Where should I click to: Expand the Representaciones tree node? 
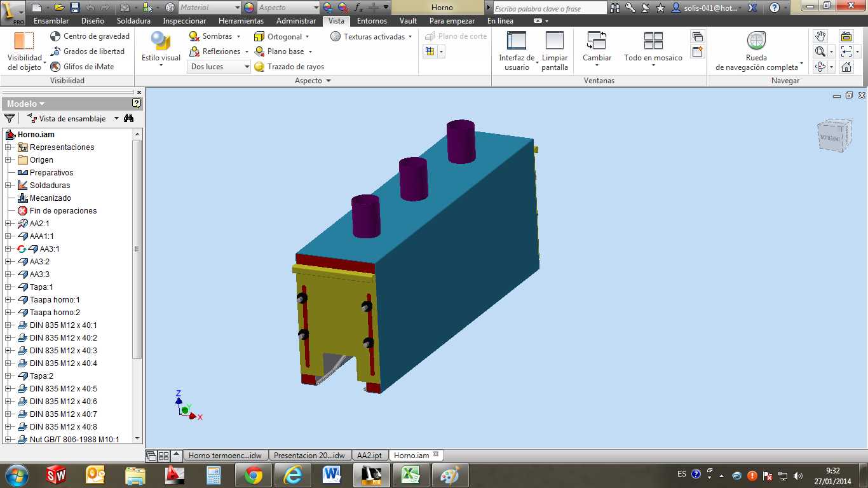coord(8,147)
